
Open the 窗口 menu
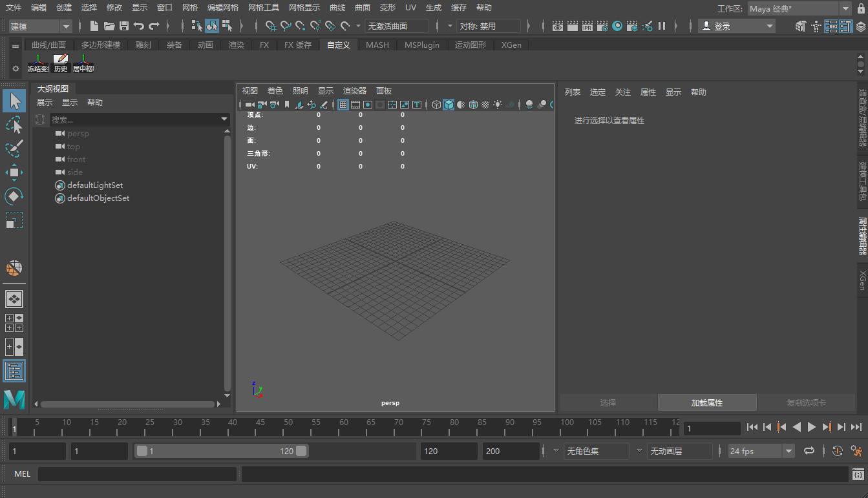pyautogui.click(x=164, y=7)
